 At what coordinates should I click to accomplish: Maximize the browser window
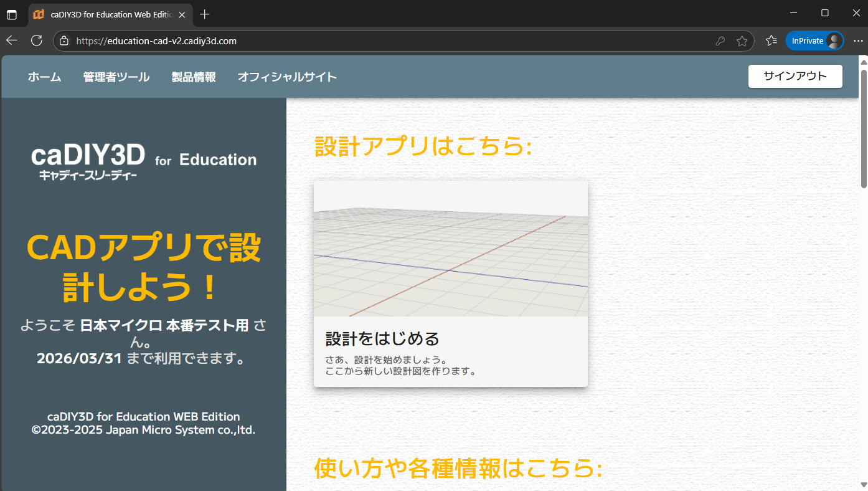[825, 13]
